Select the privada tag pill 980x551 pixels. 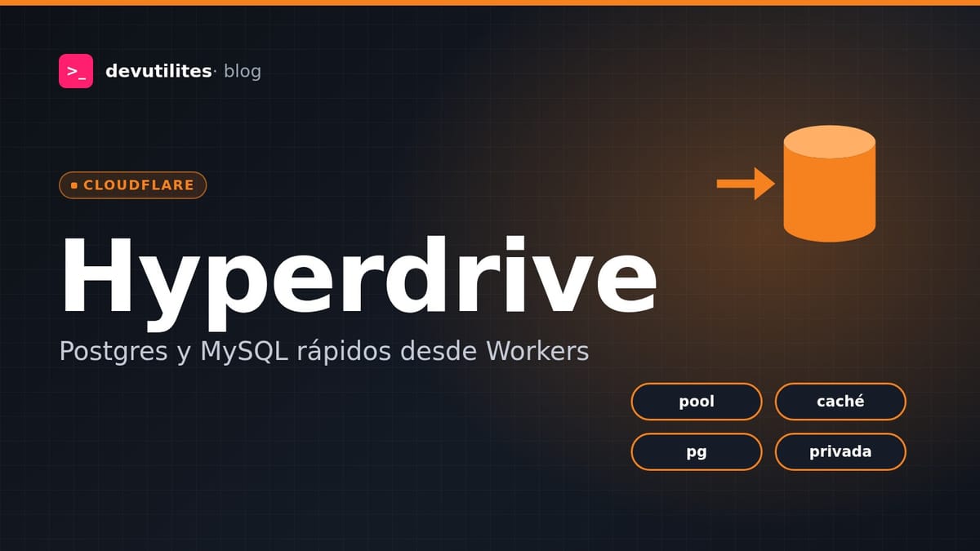tap(840, 451)
